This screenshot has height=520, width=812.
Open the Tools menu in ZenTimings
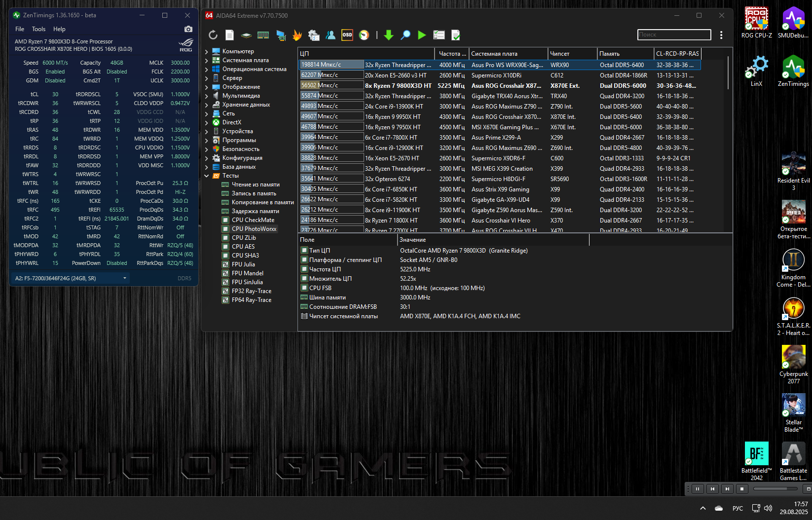[38, 29]
